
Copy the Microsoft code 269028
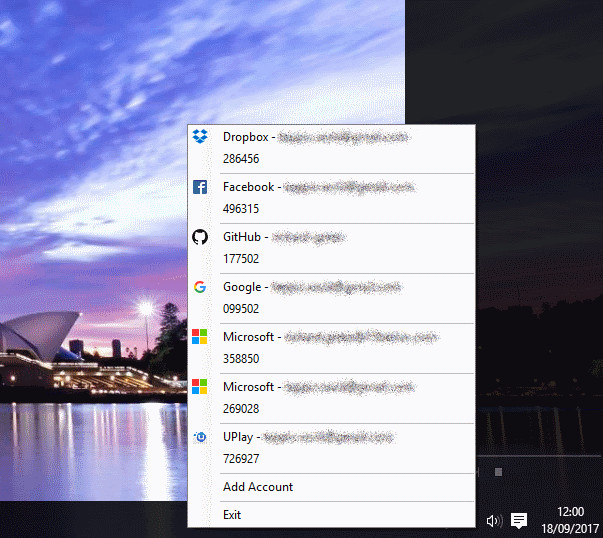241,409
